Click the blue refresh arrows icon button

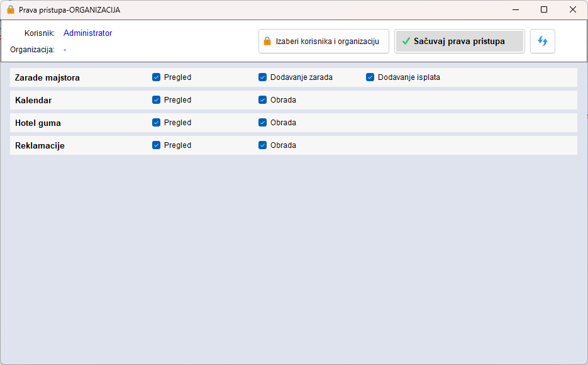point(542,42)
